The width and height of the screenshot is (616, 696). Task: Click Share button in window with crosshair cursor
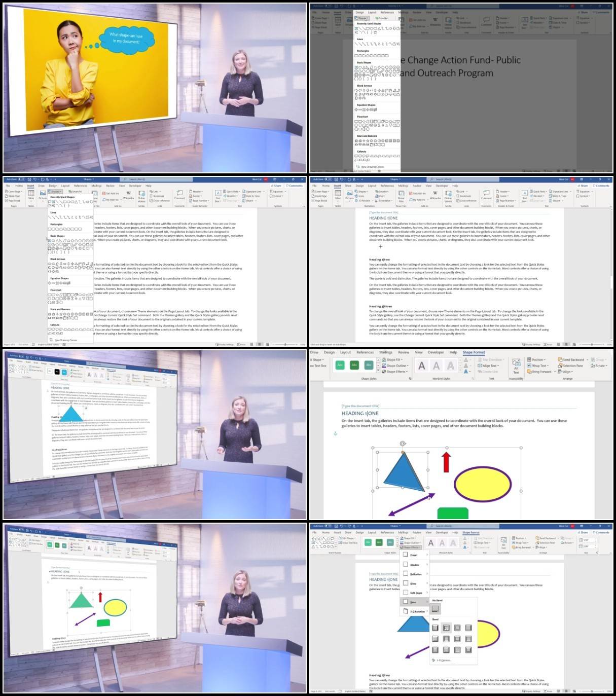583,186
